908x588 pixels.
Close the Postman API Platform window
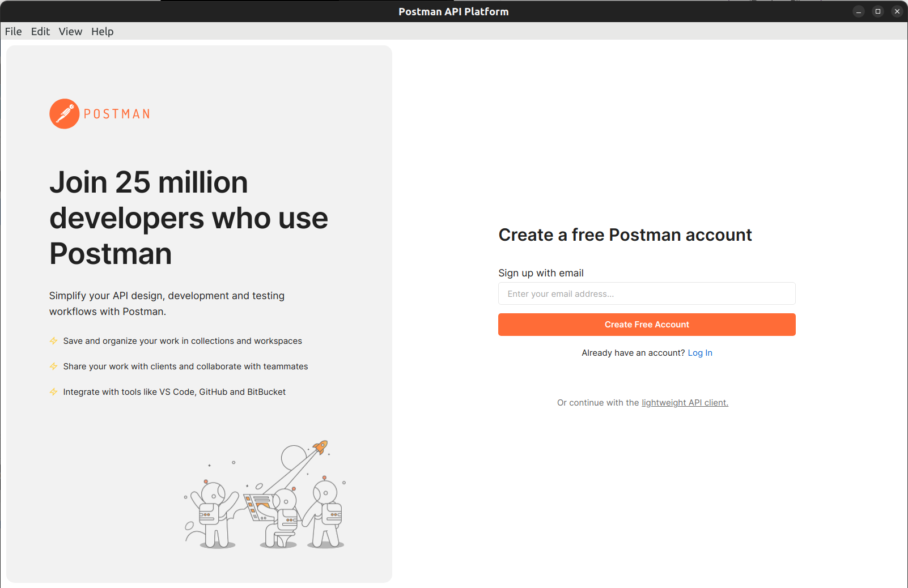(x=897, y=11)
